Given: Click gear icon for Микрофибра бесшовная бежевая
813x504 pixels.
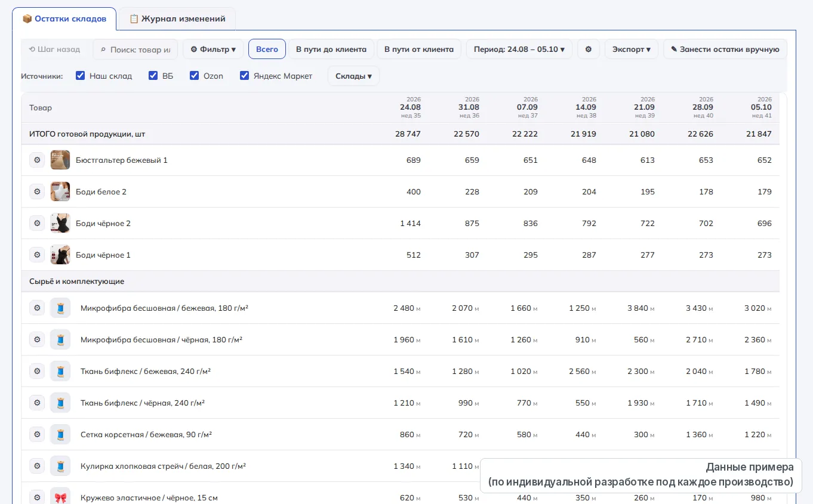Looking at the screenshot, I should 37,308.
